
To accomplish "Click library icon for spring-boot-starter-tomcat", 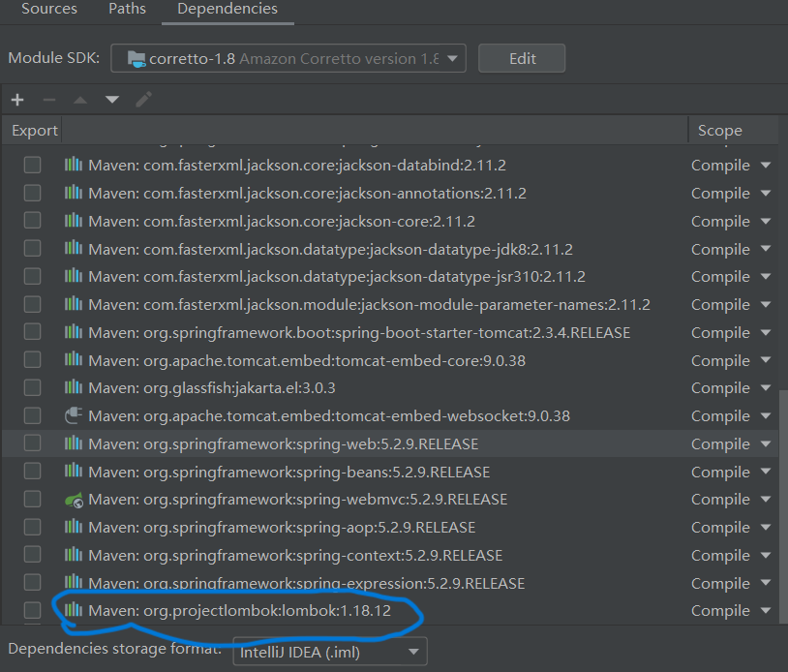I will pos(74,332).
